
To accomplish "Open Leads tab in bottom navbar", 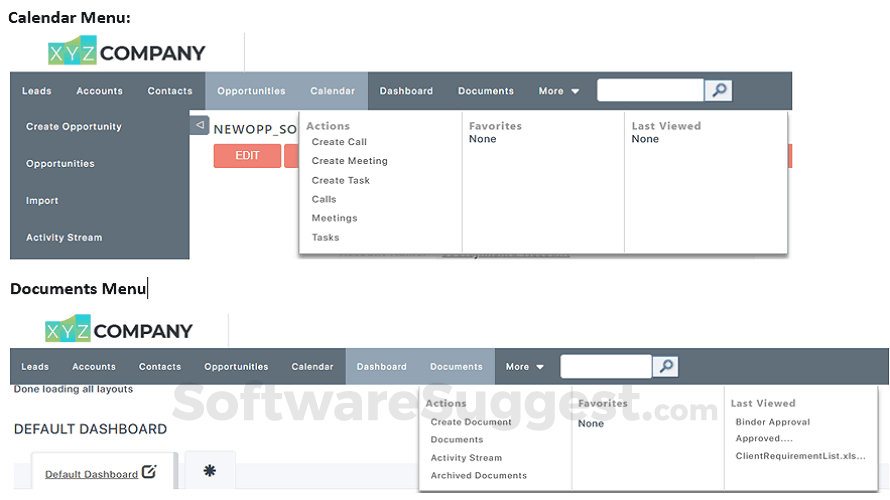I will tap(35, 367).
